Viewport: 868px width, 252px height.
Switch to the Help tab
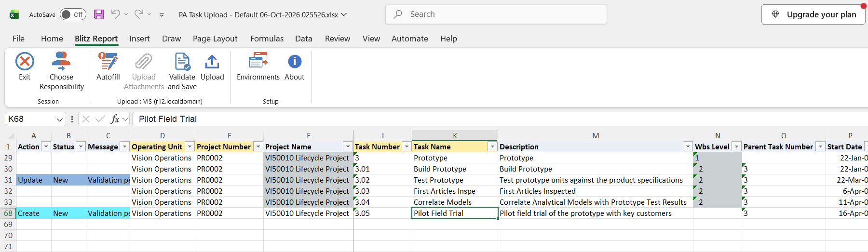click(x=448, y=39)
